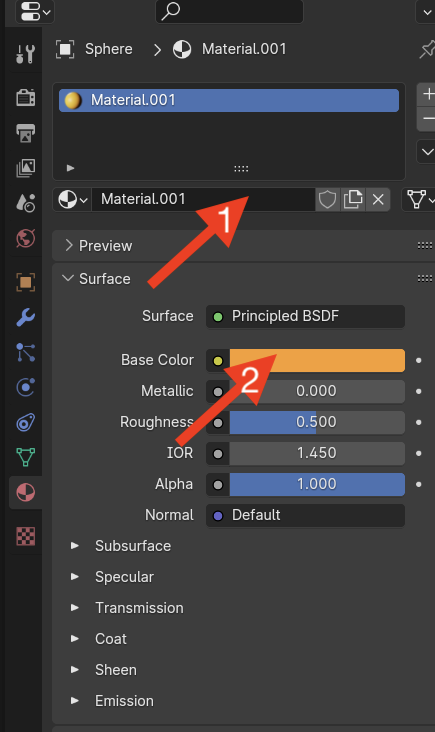Toggle the pin icon in the header
Viewport: 435px width, 732px height.
coord(427,49)
